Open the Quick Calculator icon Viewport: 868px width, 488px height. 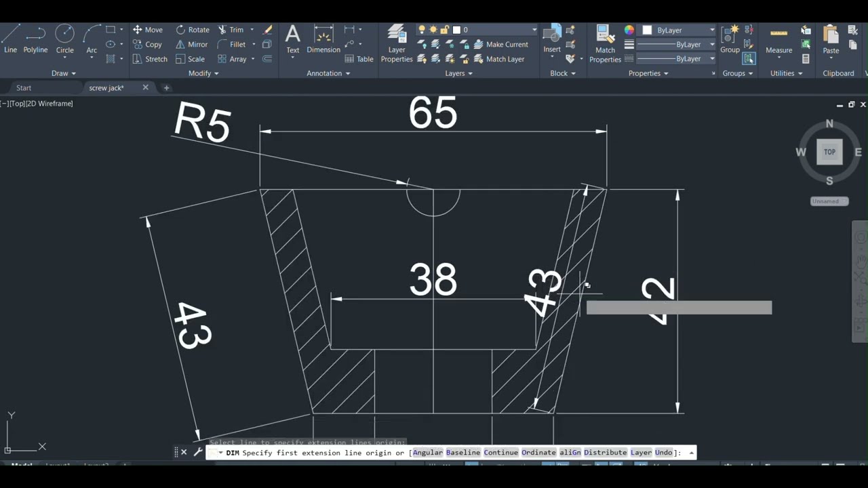[806, 59]
